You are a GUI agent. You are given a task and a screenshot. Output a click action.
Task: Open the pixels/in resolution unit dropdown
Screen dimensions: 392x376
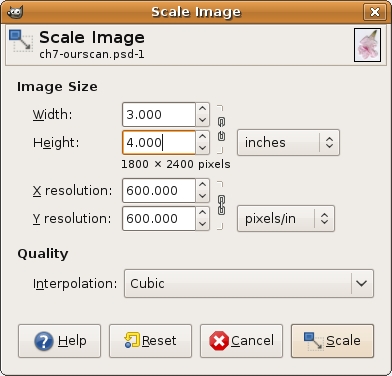[286, 219]
